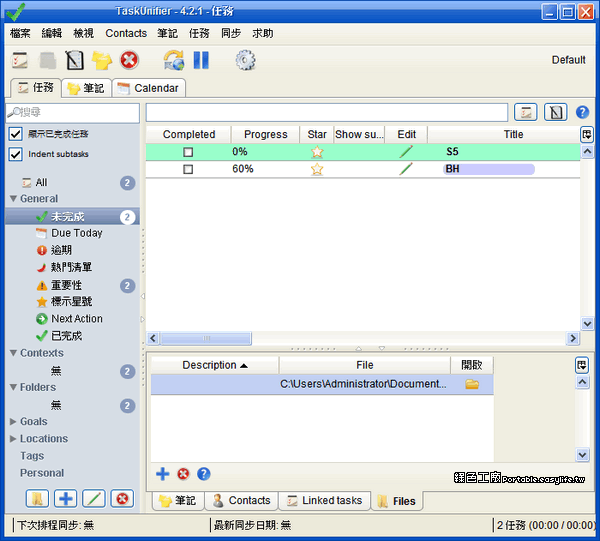Select the All tasks item
The width and height of the screenshot is (600, 541).
(x=41, y=183)
